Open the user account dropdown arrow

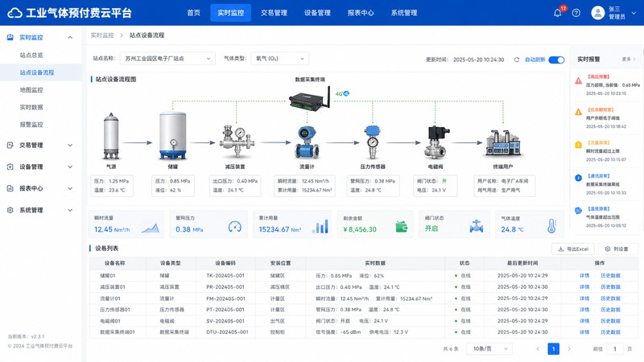coord(634,13)
